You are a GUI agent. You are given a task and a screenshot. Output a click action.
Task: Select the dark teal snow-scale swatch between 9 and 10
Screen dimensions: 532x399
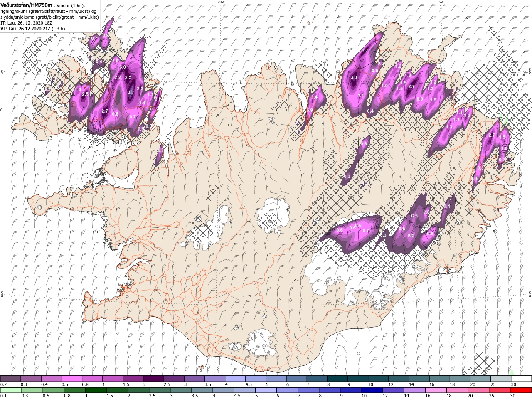(357, 378)
